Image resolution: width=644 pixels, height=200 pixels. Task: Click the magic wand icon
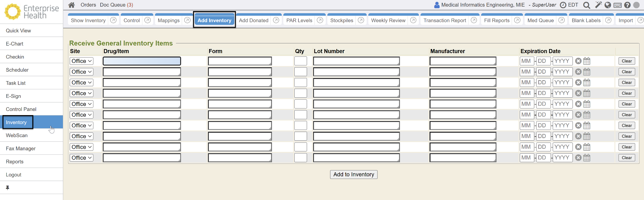coord(598,5)
